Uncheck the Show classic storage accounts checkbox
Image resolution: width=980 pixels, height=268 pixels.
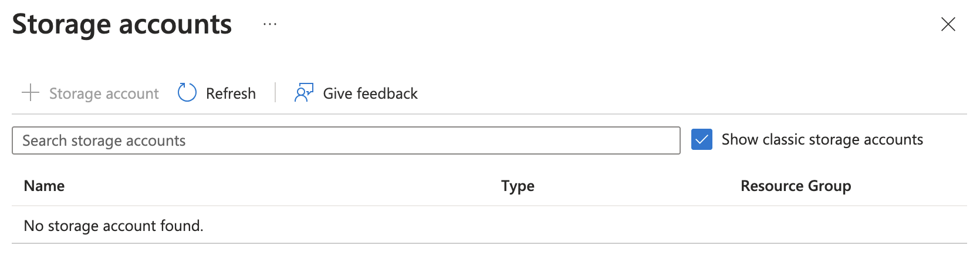pyautogui.click(x=701, y=140)
